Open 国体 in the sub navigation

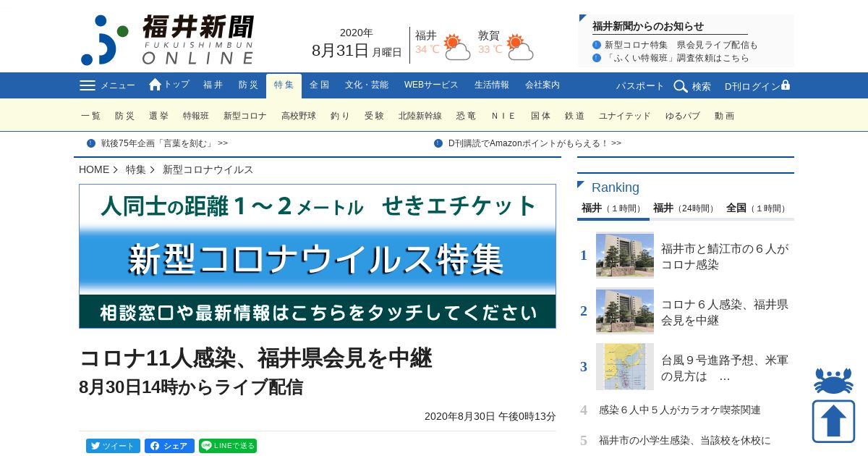541,116
